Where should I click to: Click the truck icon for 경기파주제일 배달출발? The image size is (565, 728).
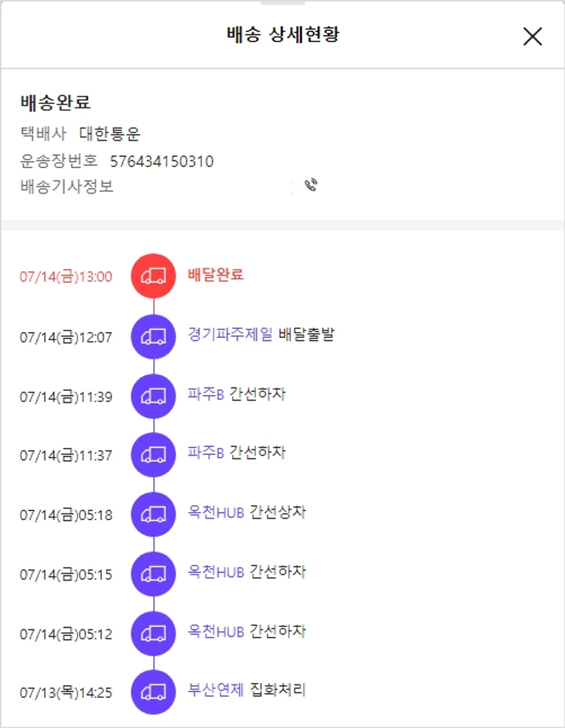(154, 336)
